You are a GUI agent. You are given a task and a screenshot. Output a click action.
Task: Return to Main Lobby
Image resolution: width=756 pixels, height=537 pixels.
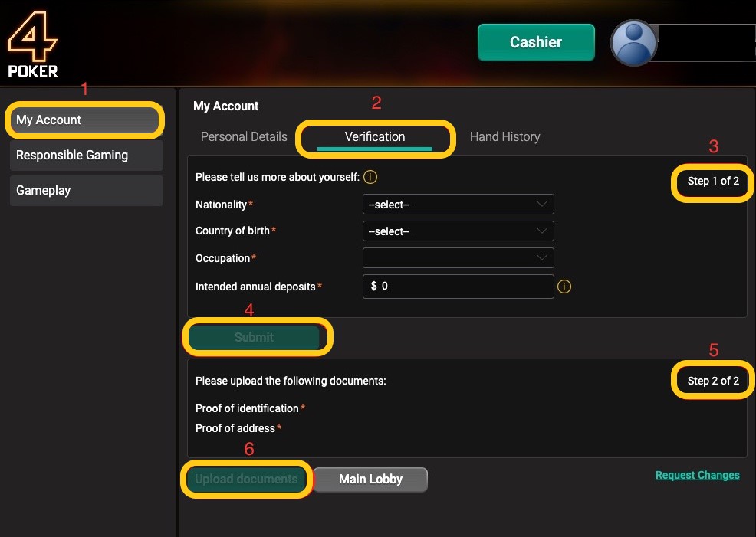click(x=370, y=480)
